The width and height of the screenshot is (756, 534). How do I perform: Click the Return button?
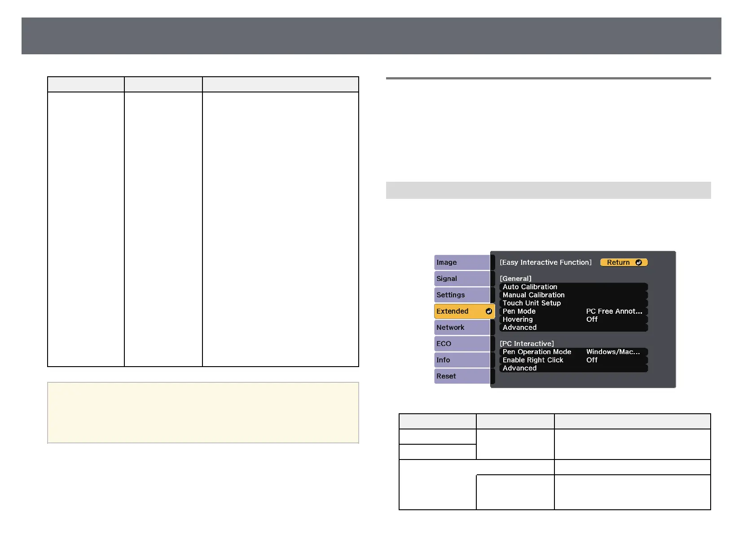tap(624, 263)
